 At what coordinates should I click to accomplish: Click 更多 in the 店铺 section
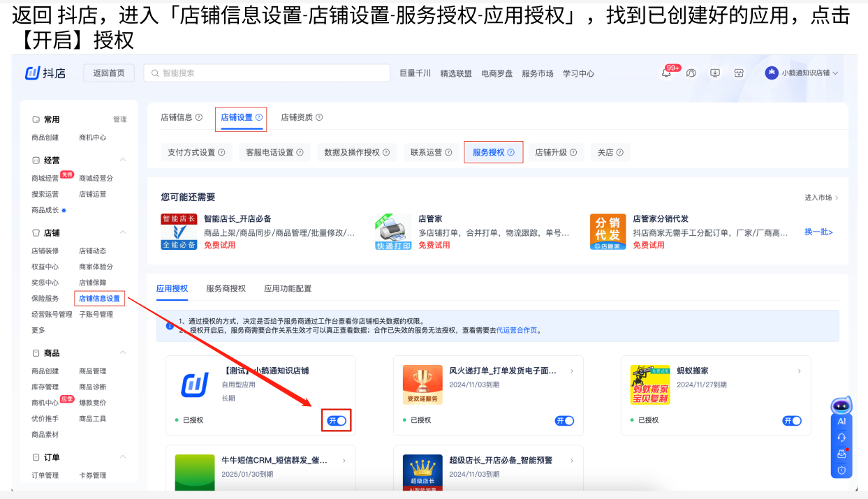38,330
